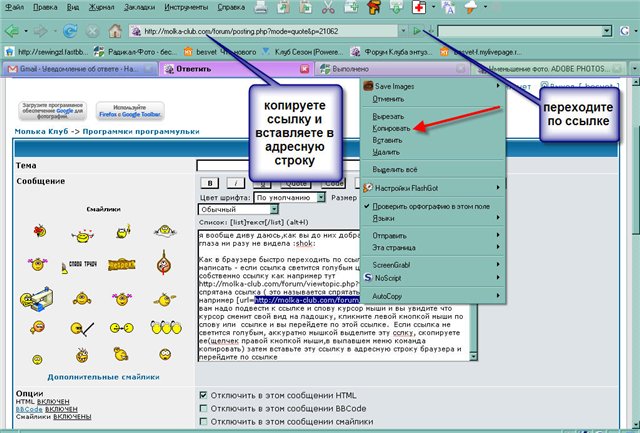The image size is (640, 433).
Task: Expand the 'Save Images' submenu
Action: click(433, 86)
